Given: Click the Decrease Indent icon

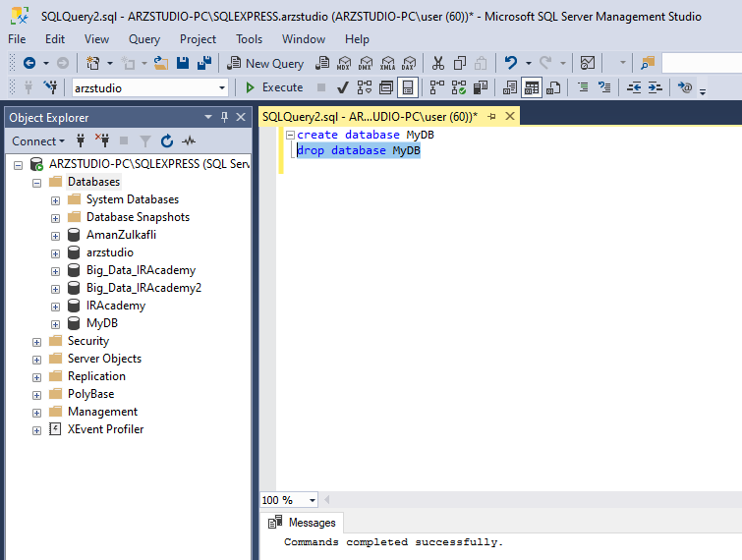Looking at the screenshot, I should (x=634, y=87).
